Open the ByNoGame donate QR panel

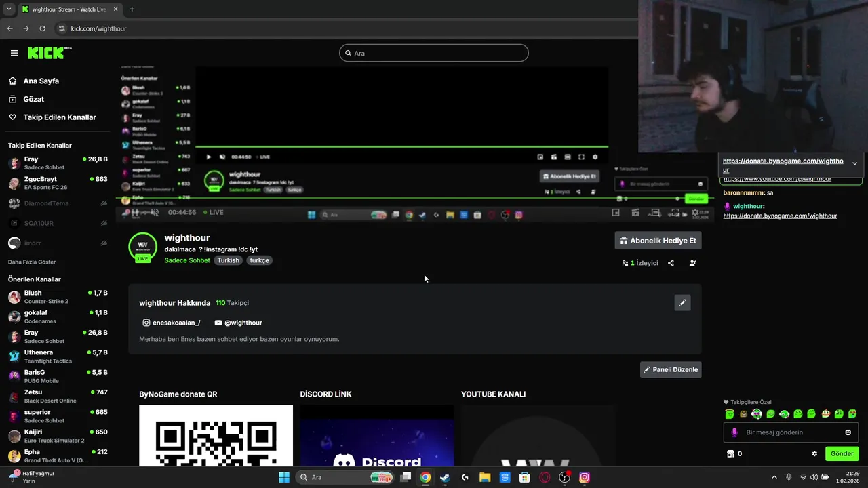click(216, 435)
